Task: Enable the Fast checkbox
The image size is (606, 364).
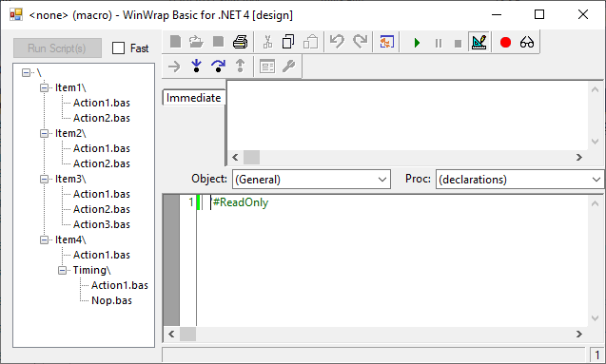Action: tap(118, 48)
